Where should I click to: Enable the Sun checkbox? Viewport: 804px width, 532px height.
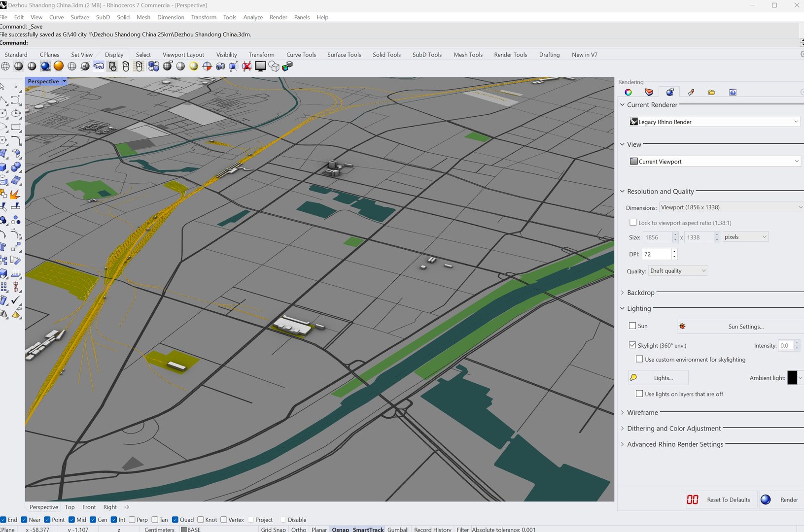632,326
